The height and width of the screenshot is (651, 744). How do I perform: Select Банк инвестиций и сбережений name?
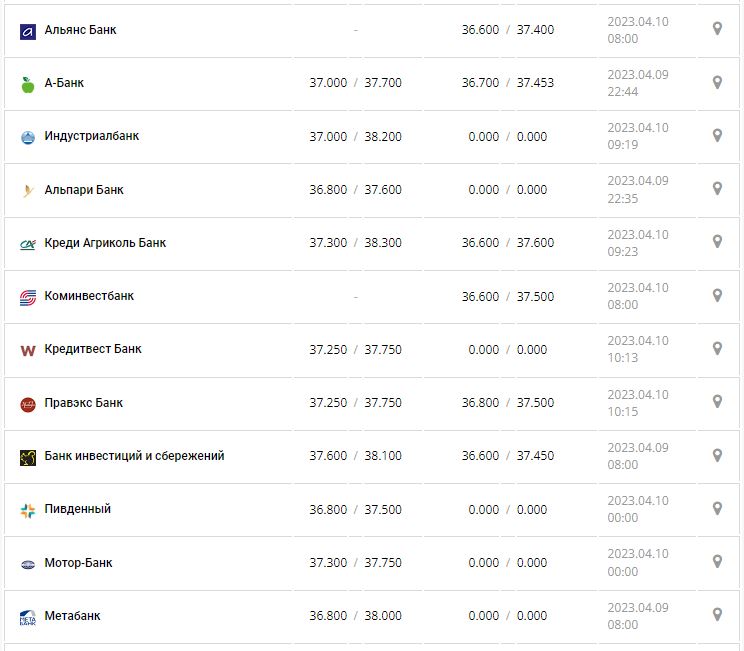(134, 456)
